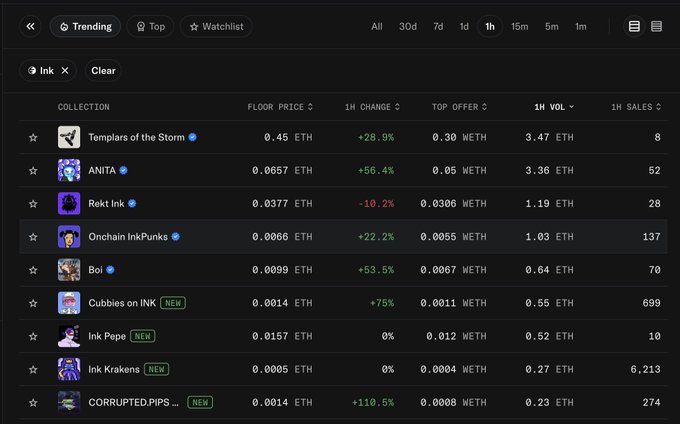Select the 1d time range
This screenshot has height=424, width=680.
coord(464,26)
